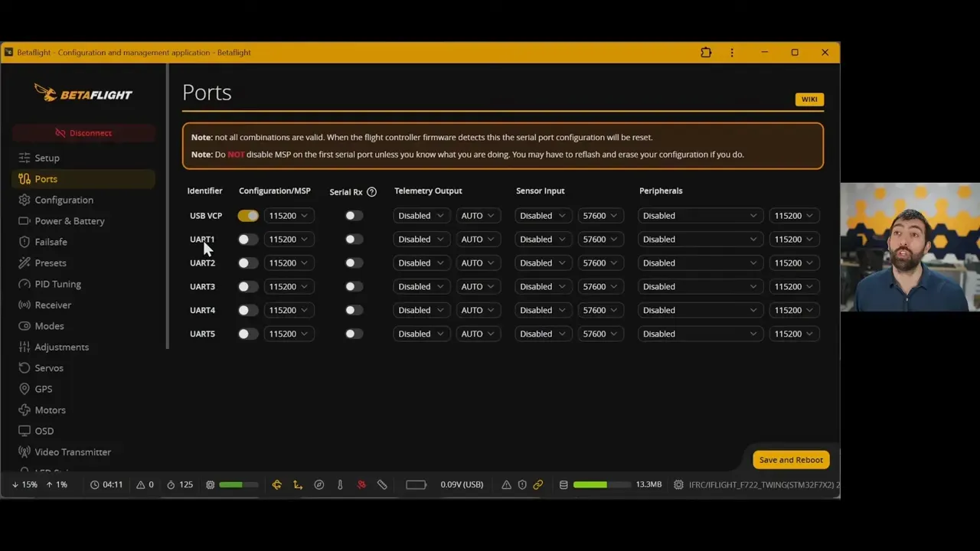Click the Motors sidebar icon
This screenshot has width=980, height=551.
coord(24,410)
